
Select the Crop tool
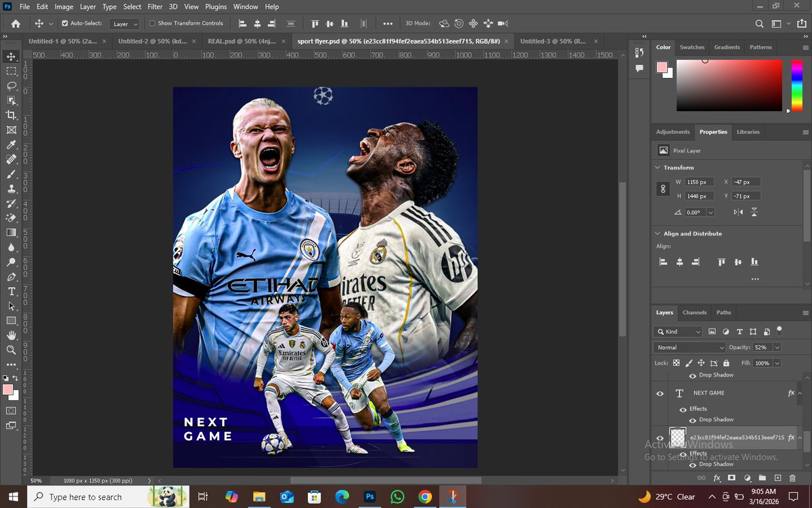click(x=12, y=115)
